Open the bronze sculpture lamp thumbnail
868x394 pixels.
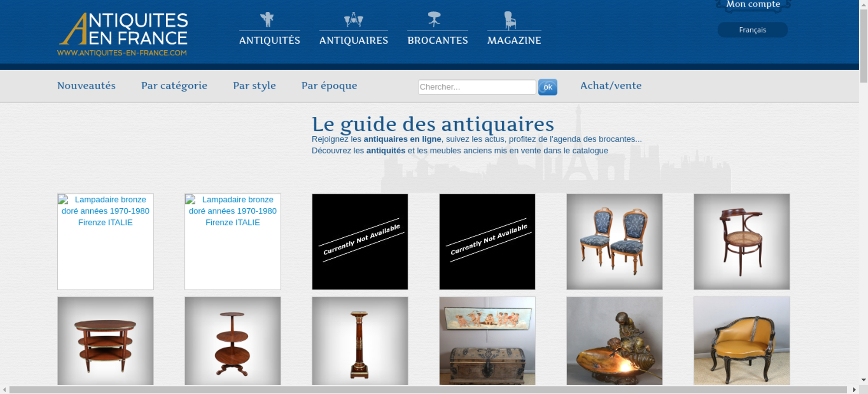coord(615,341)
